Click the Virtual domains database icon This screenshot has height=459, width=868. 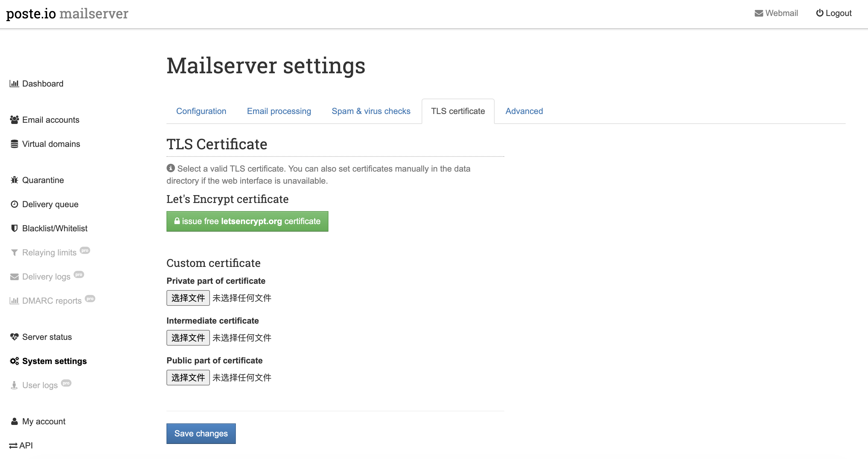click(x=14, y=144)
